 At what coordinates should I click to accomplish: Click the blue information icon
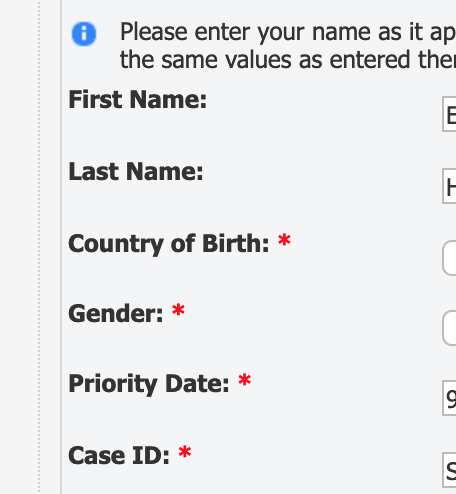(x=84, y=34)
